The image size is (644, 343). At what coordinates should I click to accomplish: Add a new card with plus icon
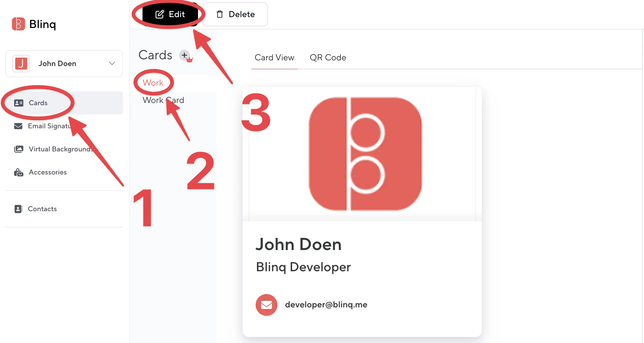184,55
